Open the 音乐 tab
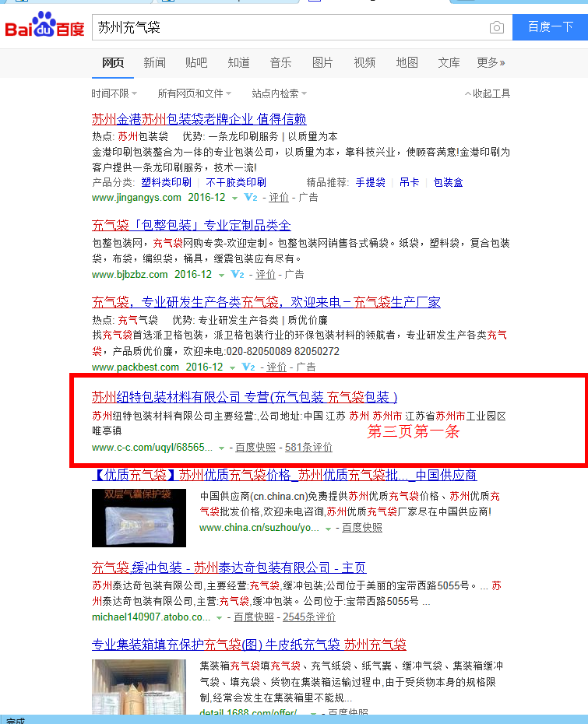The image size is (588, 724). click(x=281, y=63)
